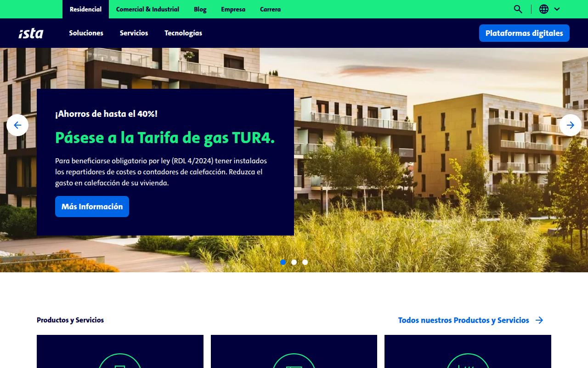Select the third carousel dot
This screenshot has width=588, height=368.
pyautogui.click(x=305, y=262)
